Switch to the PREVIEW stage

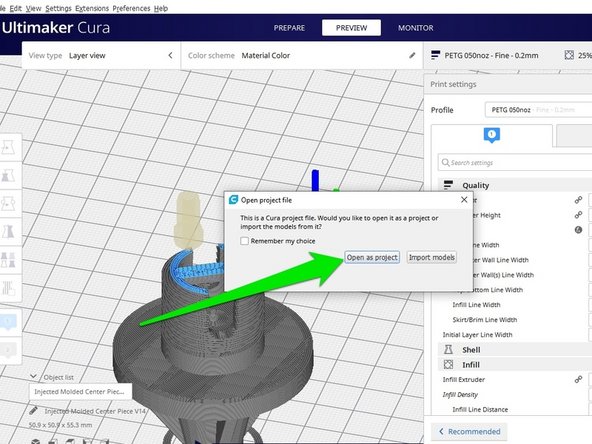tap(351, 28)
